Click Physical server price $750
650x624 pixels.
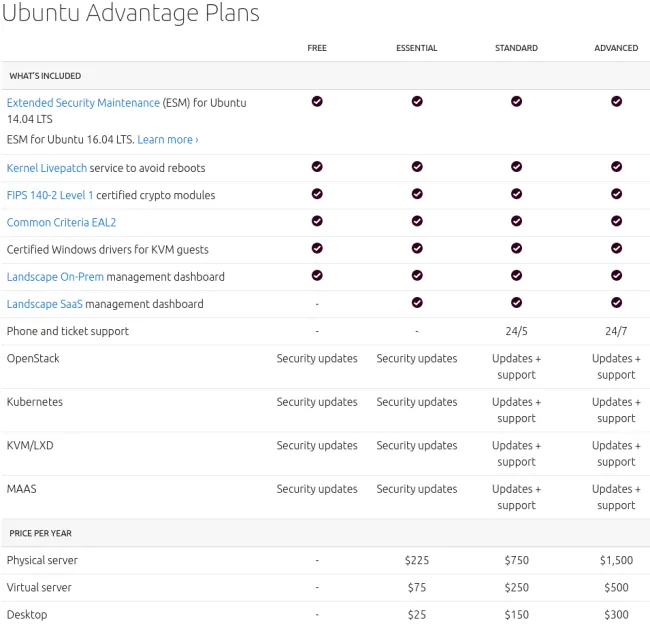point(517,560)
